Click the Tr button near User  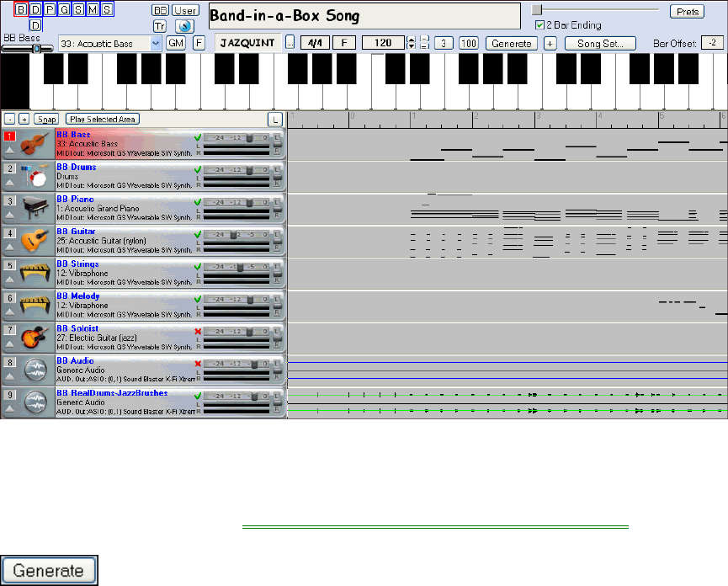160,26
